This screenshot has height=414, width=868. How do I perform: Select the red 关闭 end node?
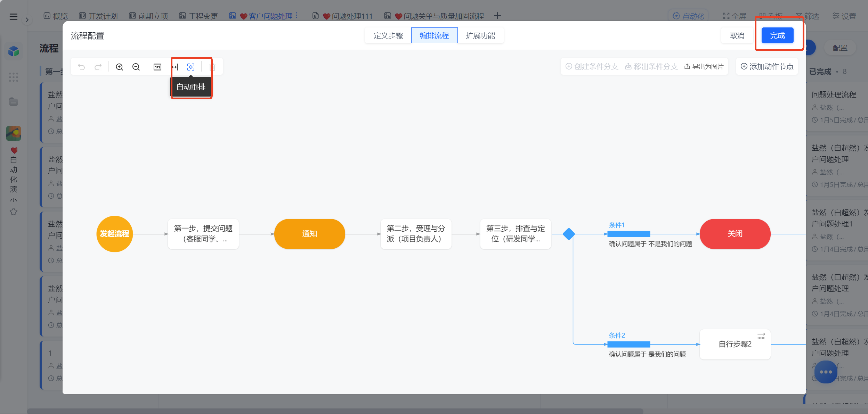[x=735, y=234]
